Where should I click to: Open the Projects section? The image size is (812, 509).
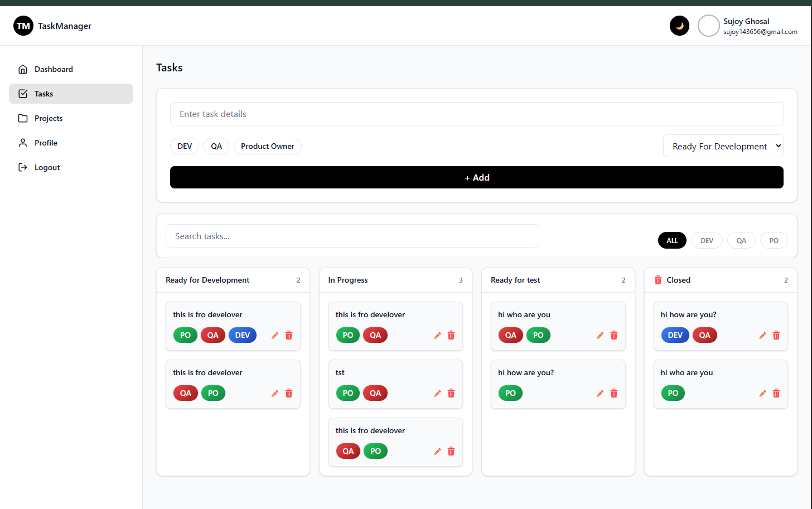(49, 118)
